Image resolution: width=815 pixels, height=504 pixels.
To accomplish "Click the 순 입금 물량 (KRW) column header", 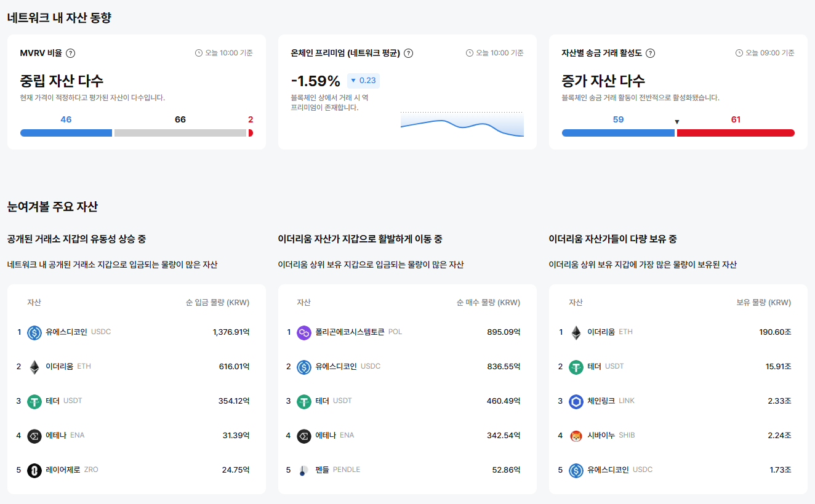I will coord(217,303).
